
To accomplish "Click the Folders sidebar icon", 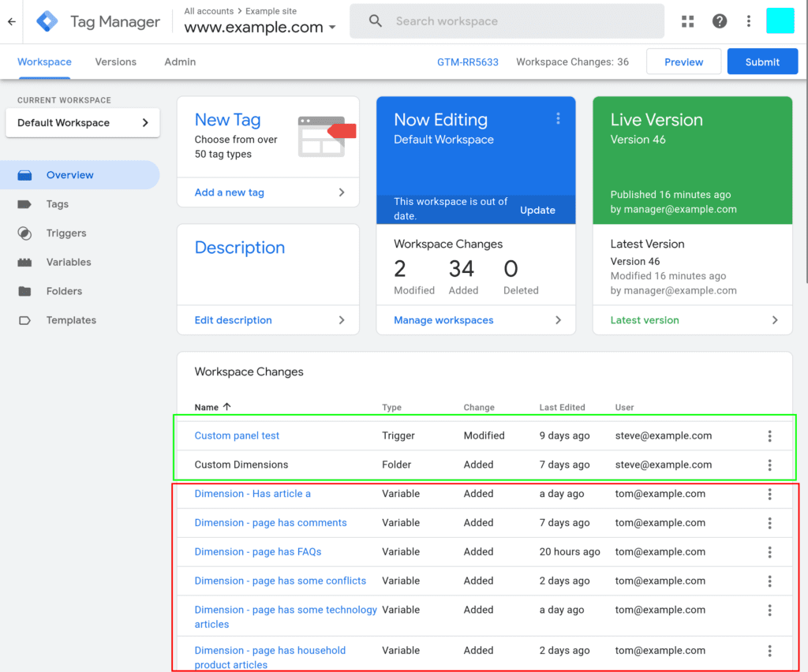I will point(24,291).
